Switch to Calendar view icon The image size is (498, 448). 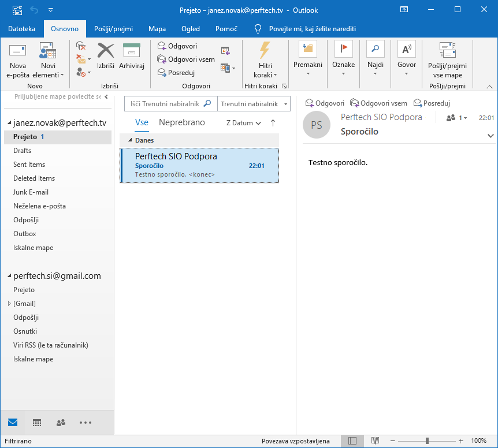[x=37, y=422]
